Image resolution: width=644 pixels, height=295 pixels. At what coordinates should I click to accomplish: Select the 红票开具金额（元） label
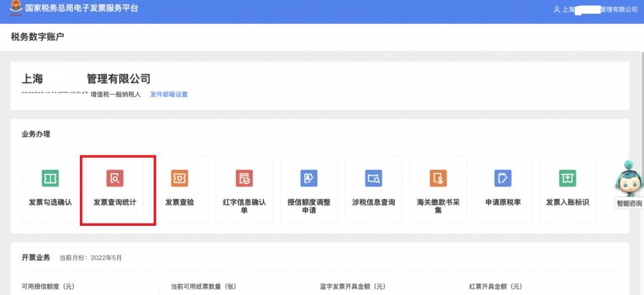point(496,287)
